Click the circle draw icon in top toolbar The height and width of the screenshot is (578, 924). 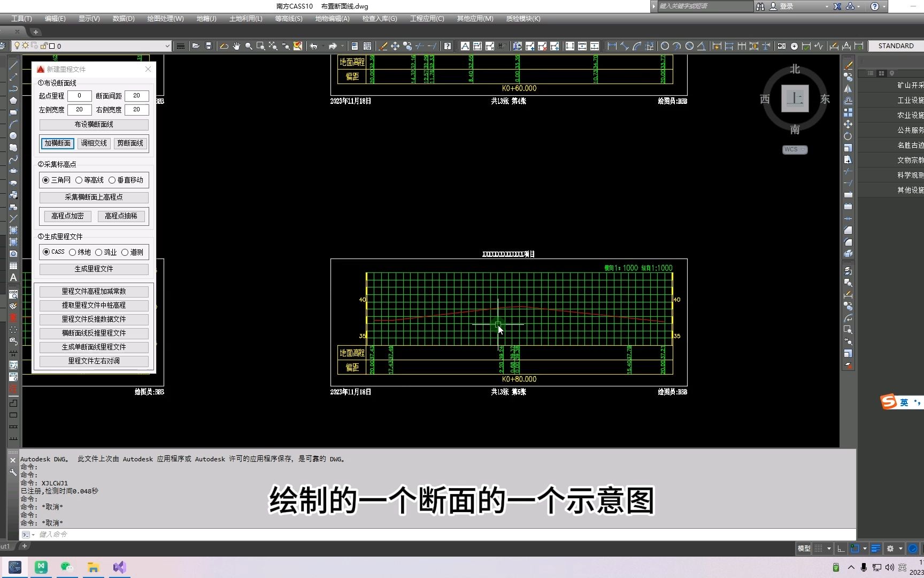[665, 46]
